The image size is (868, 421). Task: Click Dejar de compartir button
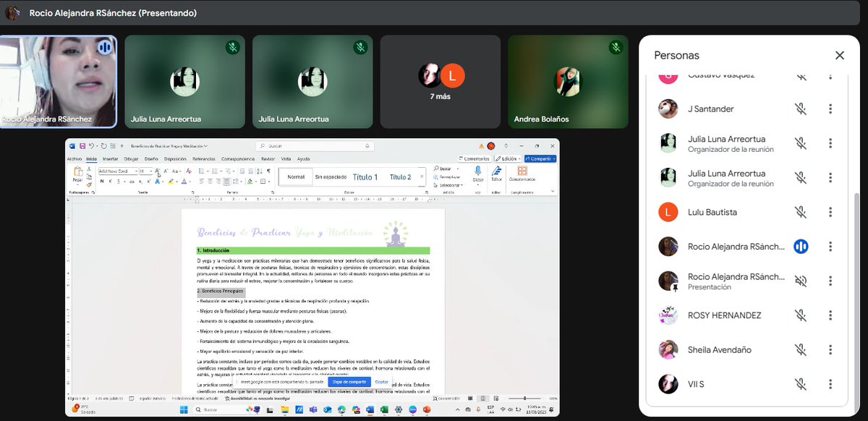point(349,381)
